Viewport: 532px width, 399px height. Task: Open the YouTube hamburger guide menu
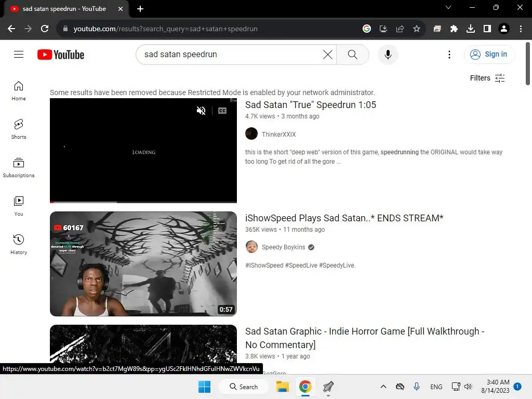(x=19, y=54)
